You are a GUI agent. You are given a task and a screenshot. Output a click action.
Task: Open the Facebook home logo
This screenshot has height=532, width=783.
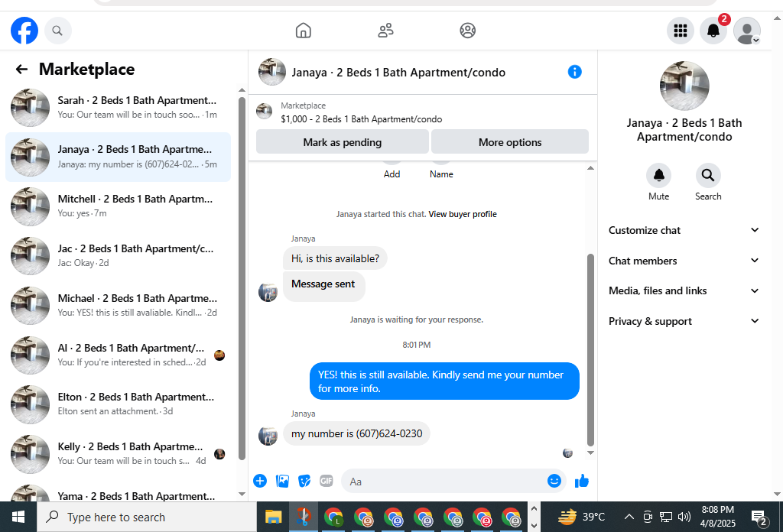click(x=24, y=31)
